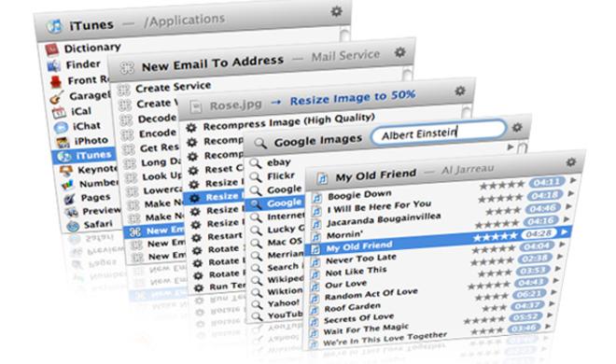Select the Wait For The Magic song
Screen dimensions: 616x364
(366, 329)
